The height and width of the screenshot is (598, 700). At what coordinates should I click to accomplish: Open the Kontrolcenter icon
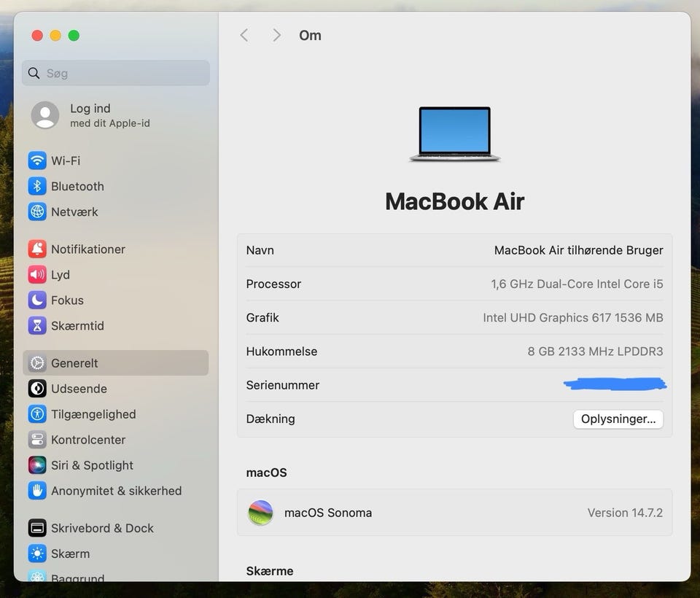click(x=37, y=440)
